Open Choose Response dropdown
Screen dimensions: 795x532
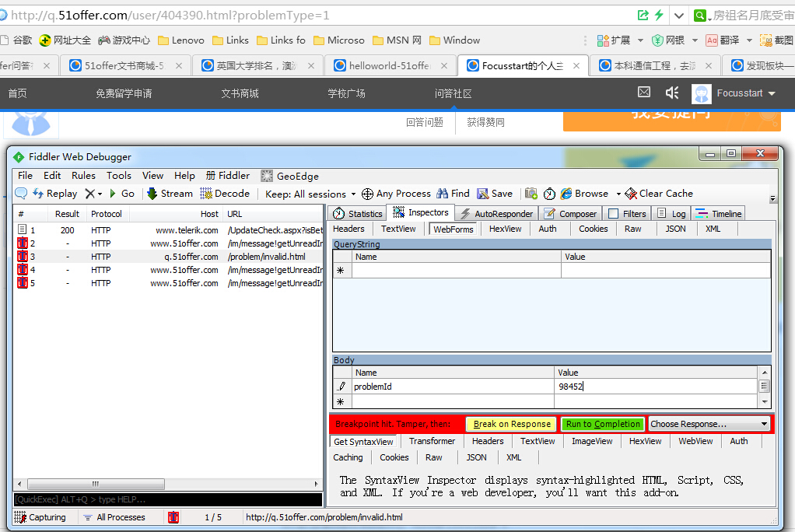click(709, 424)
